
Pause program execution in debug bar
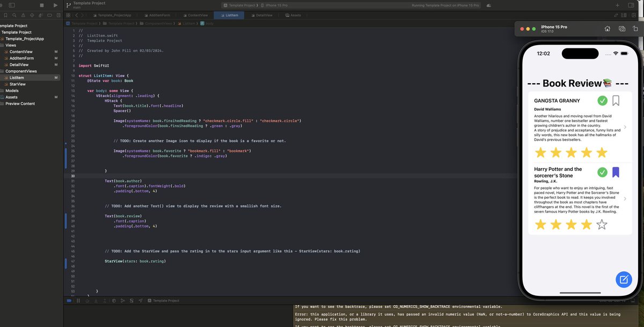[x=78, y=301]
